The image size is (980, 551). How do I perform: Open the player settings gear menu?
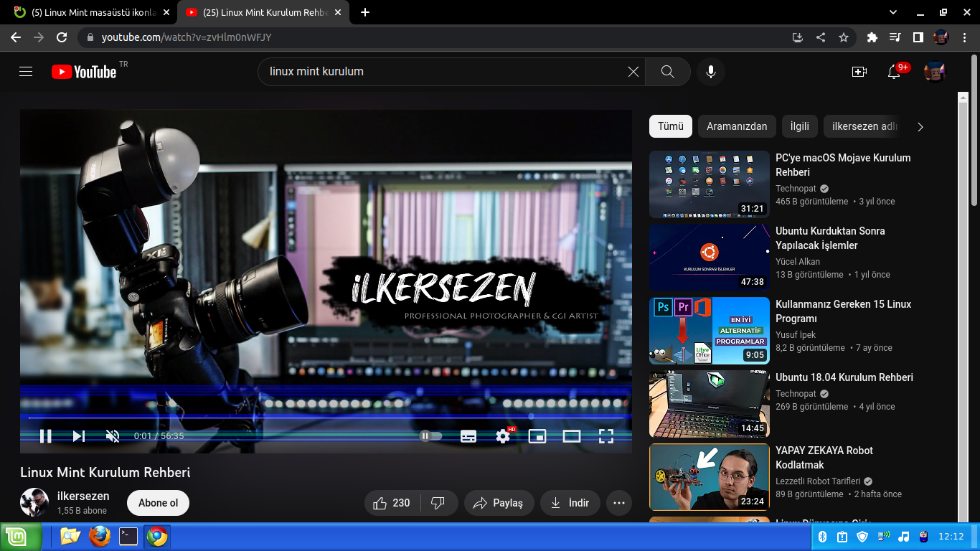pyautogui.click(x=504, y=435)
